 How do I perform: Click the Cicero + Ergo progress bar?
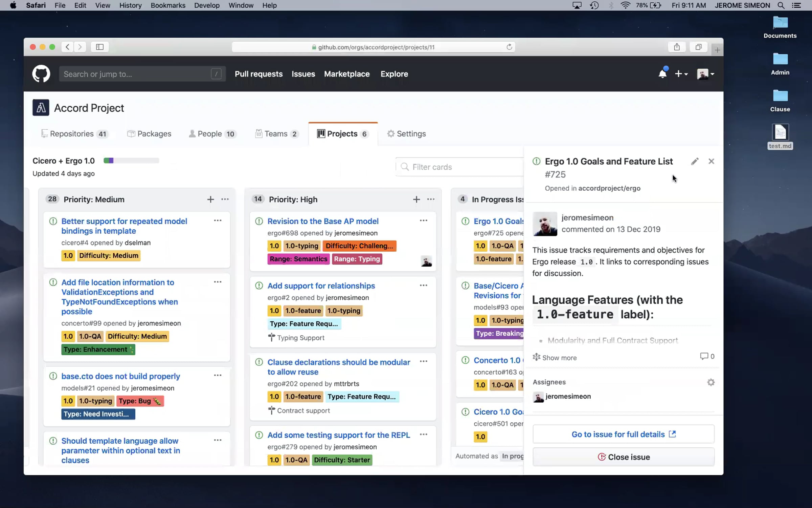(x=131, y=161)
